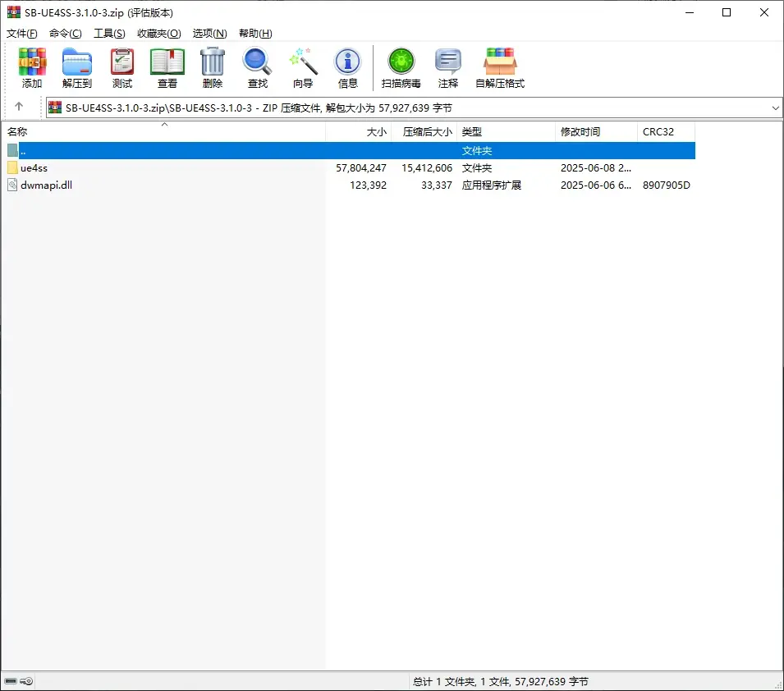Open the 选项(N) menu
This screenshot has width=784, height=691.
point(209,34)
